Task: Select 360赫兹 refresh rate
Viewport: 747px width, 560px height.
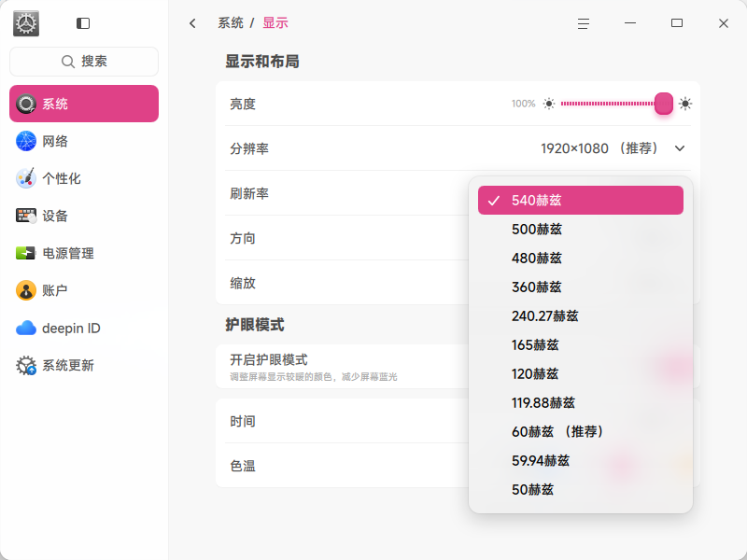Action: point(580,287)
